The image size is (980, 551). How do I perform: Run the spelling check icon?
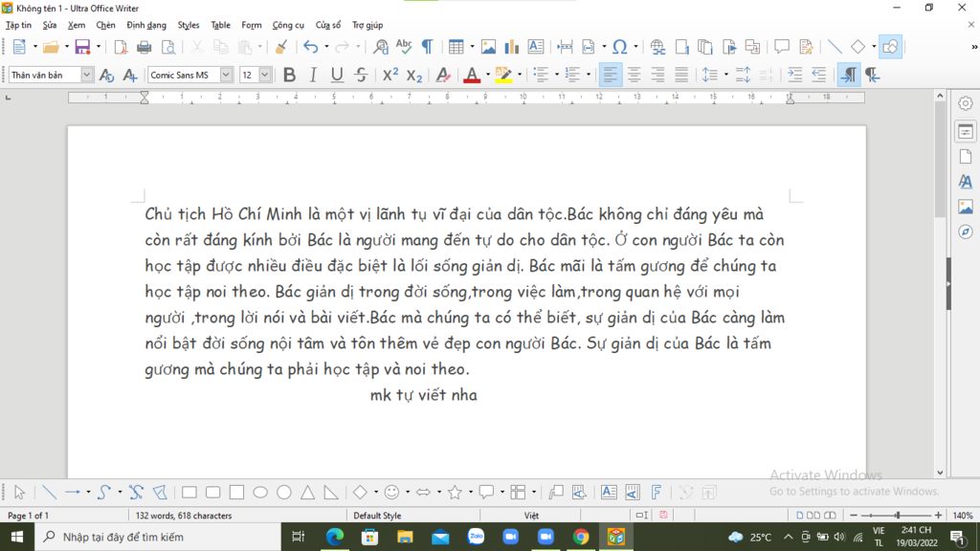[x=404, y=47]
